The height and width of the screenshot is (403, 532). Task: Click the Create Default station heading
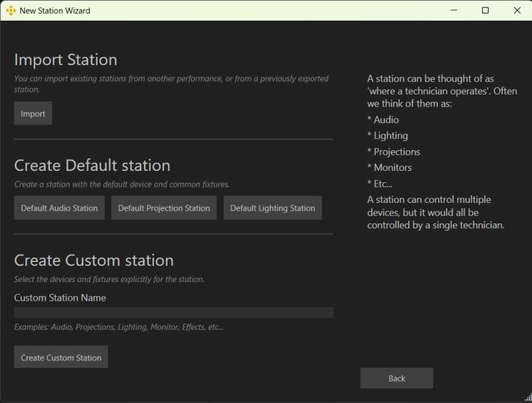pyautogui.click(x=93, y=166)
